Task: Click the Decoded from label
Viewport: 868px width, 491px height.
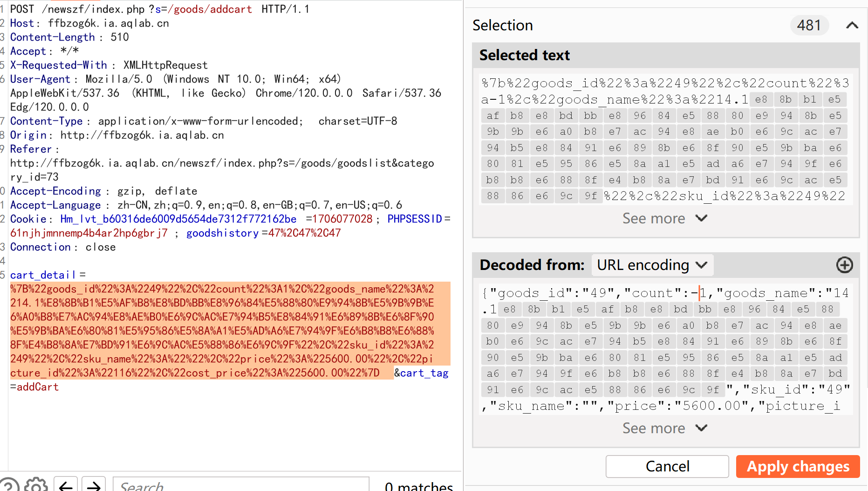Action: (x=532, y=265)
